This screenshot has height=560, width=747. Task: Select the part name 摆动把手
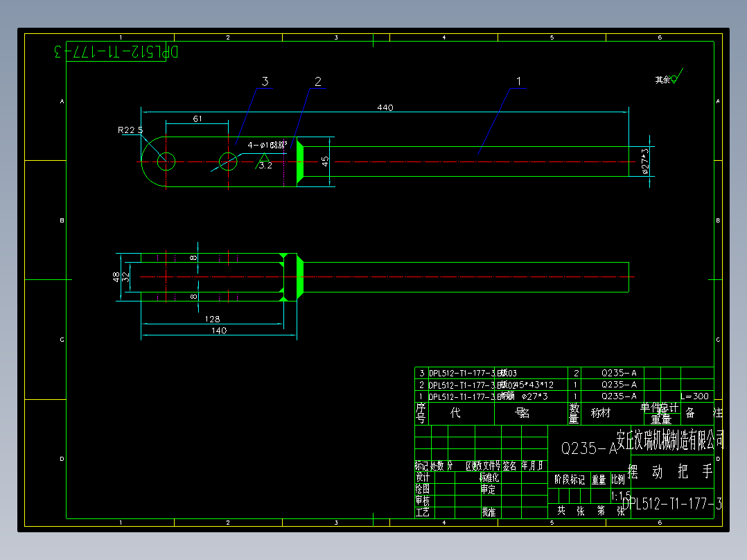pos(670,472)
